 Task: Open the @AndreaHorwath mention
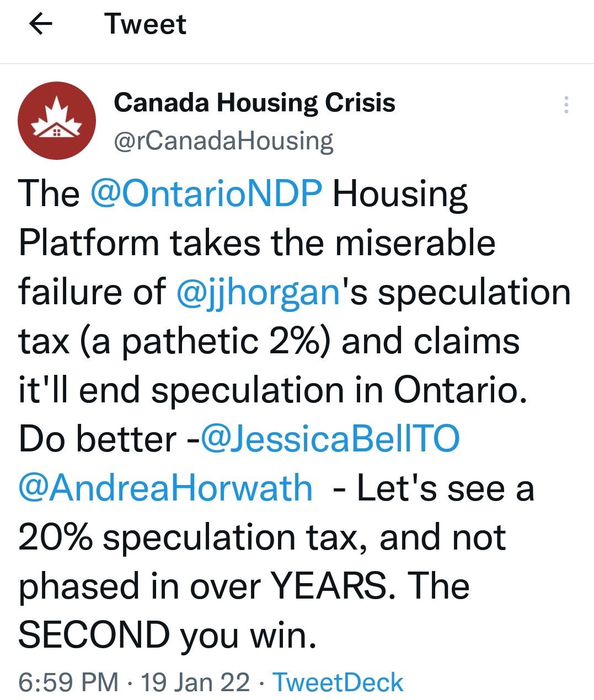(165, 488)
